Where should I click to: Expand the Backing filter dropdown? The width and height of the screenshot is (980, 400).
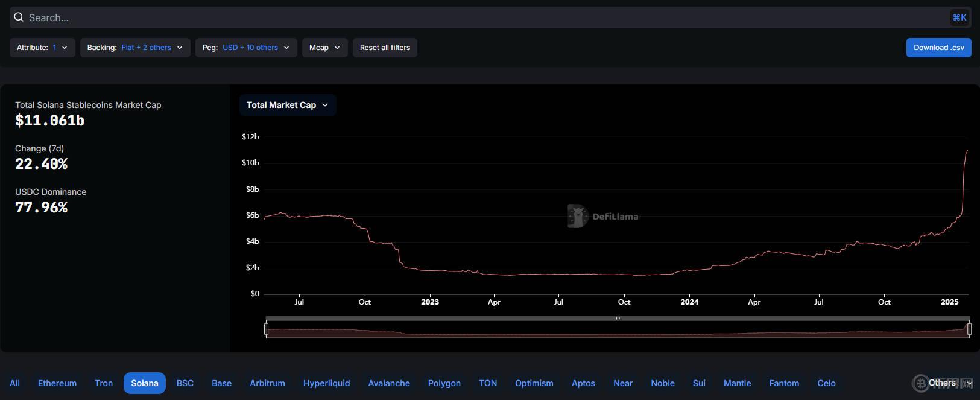[135, 48]
